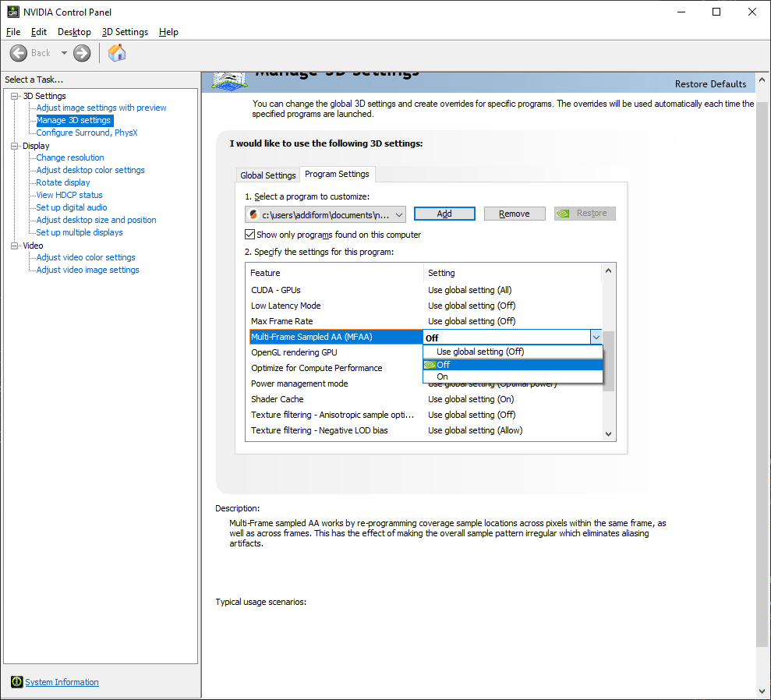Click the Forward navigation arrow
771x700 pixels.
81,53
